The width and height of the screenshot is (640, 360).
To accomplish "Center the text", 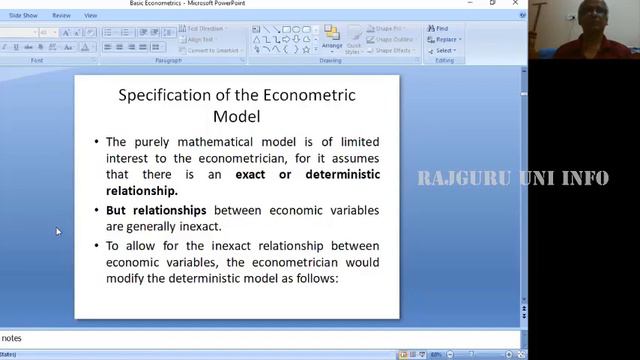I will 120,47.
